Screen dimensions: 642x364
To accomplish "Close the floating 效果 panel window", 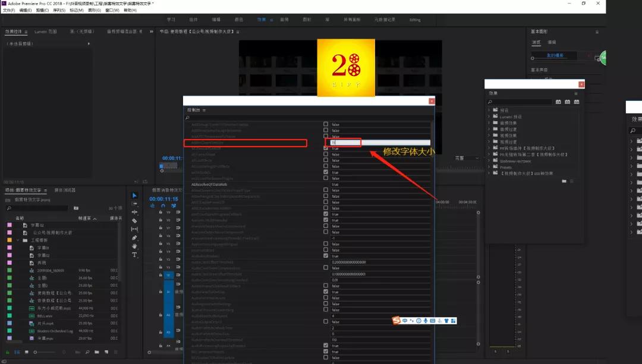I will 581,84.
